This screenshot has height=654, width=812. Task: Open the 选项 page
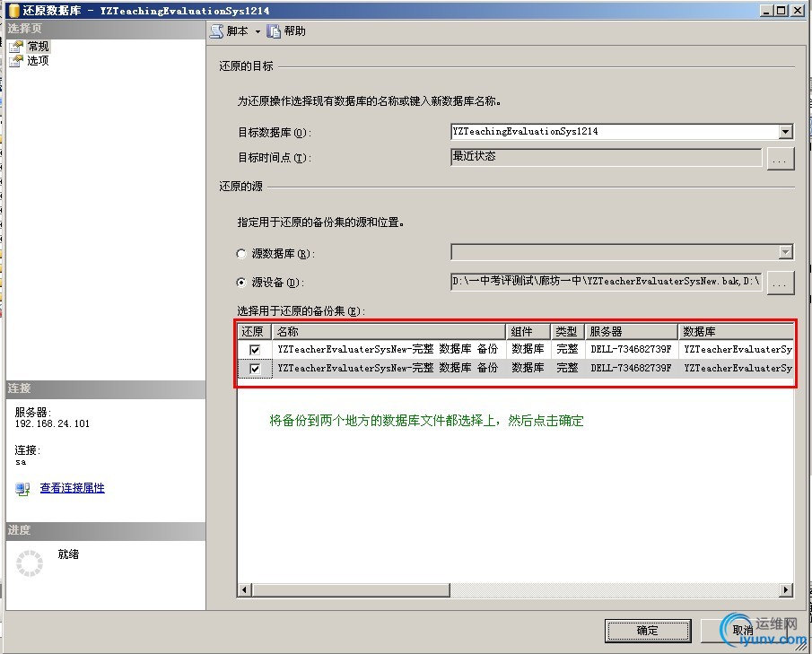pyautogui.click(x=38, y=61)
